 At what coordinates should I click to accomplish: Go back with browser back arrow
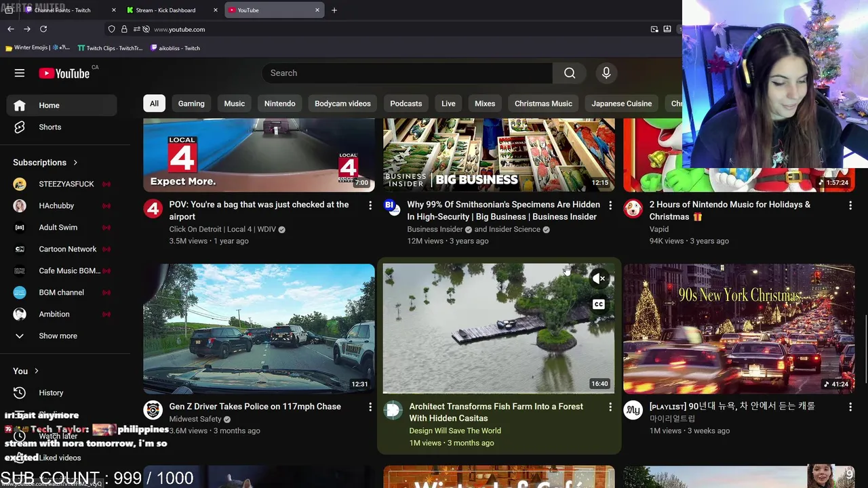(11, 29)
